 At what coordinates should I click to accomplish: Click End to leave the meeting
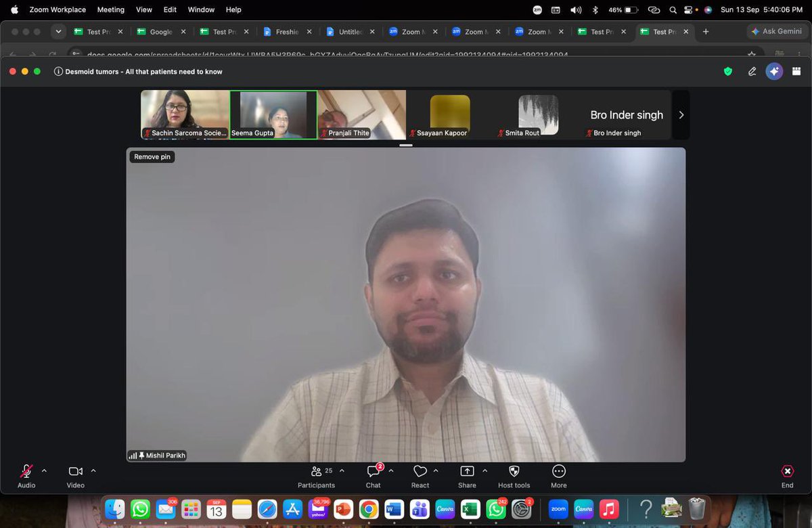(x=788, y=476)
